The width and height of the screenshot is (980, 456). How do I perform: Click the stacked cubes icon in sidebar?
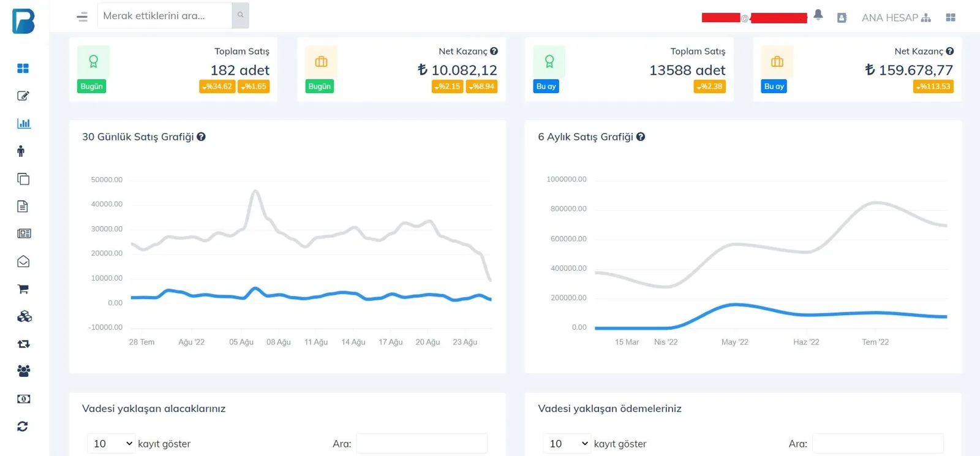point(24,316)
